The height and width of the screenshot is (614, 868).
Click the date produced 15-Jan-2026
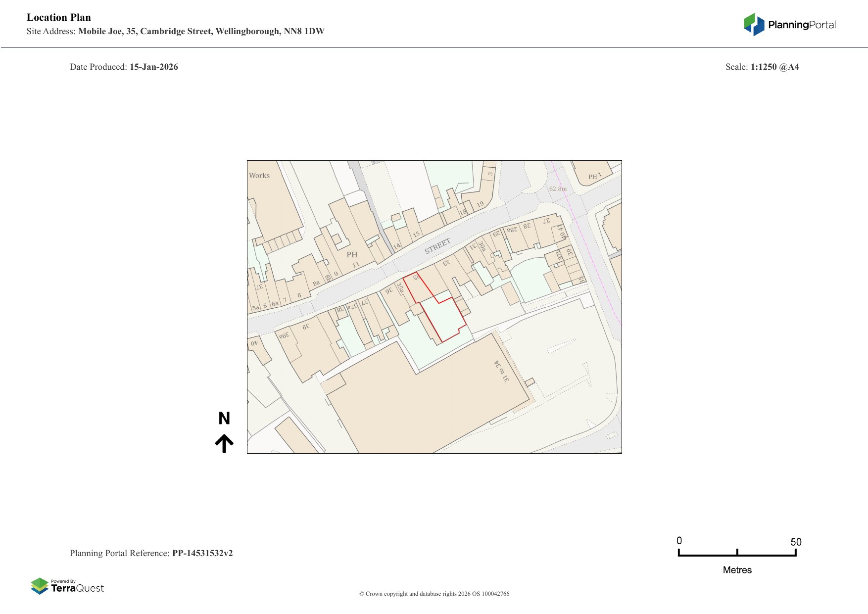point(153,67)
